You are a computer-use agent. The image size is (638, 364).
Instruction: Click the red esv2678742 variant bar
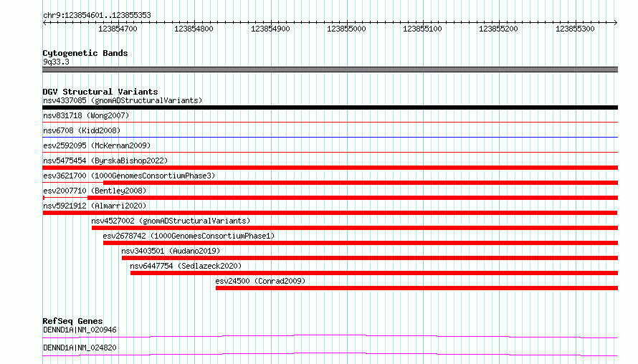click(x=361, y=243)
